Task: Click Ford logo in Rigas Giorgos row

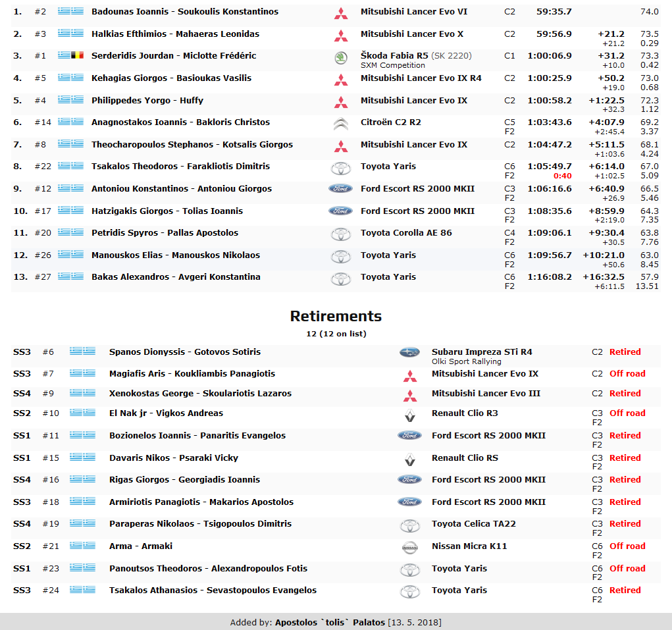Action: pos(409,479)
